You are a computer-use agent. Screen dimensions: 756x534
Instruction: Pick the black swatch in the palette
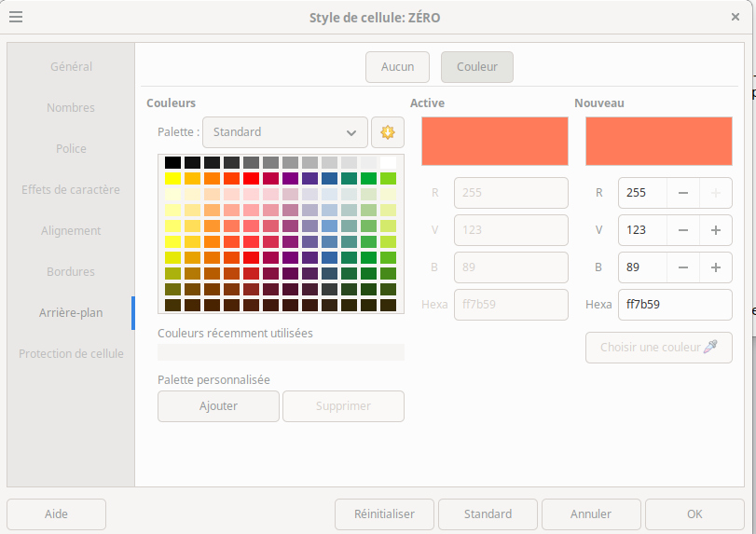tap(172, 163)
